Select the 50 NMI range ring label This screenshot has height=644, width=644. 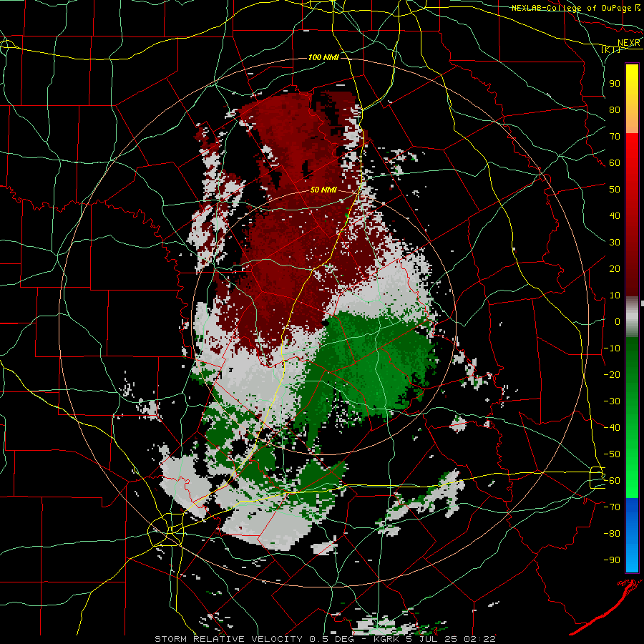[x=323, y=190]
